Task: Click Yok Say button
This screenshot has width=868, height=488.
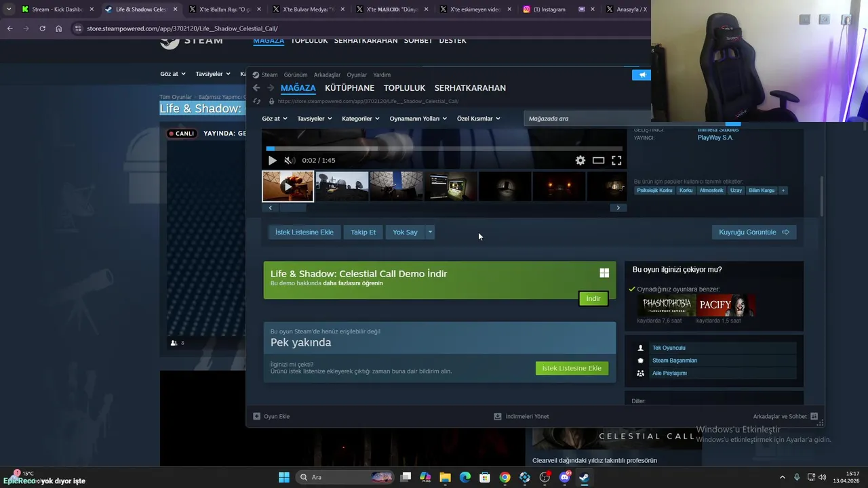Action: point(405,232)
